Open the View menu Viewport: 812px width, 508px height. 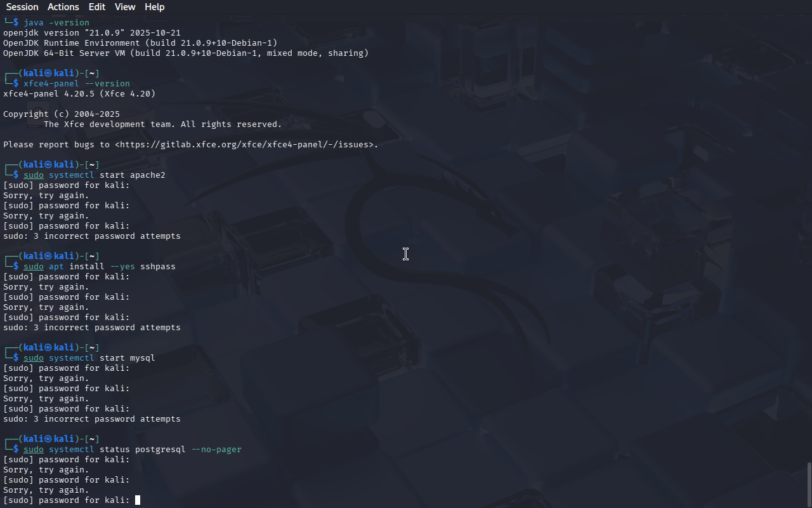pos(125,7)
